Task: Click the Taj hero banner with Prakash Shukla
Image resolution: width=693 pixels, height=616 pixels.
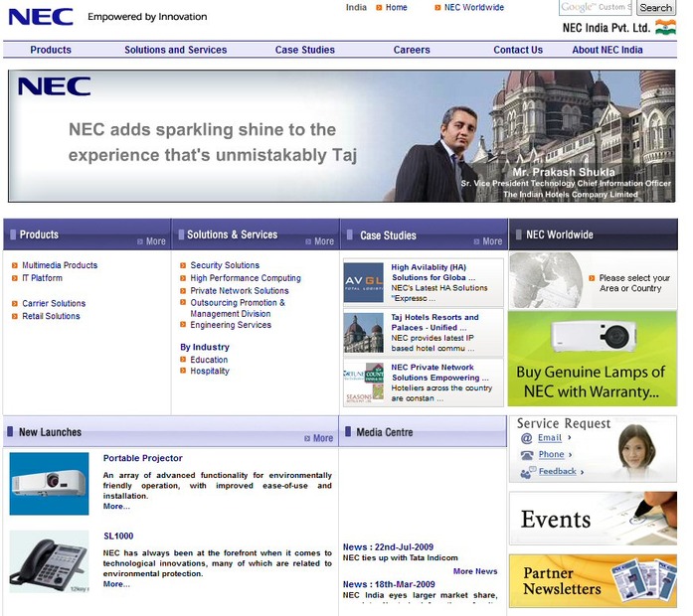Action: coord(342,136)
